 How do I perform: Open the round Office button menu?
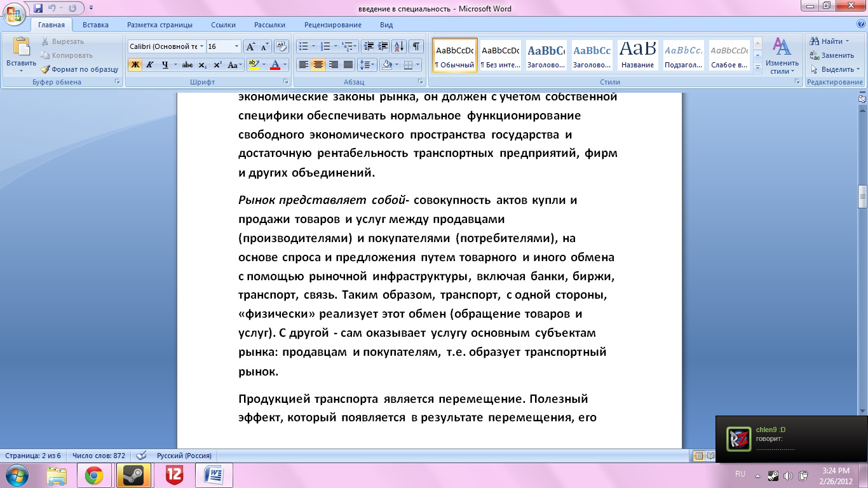(14, 13)
